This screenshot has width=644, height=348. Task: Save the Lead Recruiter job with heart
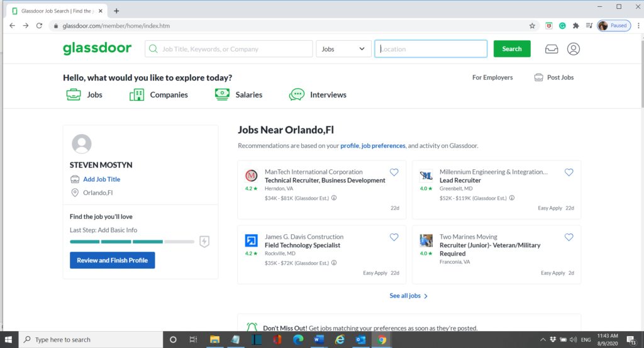pyautogui.click(x=569, y=172)
